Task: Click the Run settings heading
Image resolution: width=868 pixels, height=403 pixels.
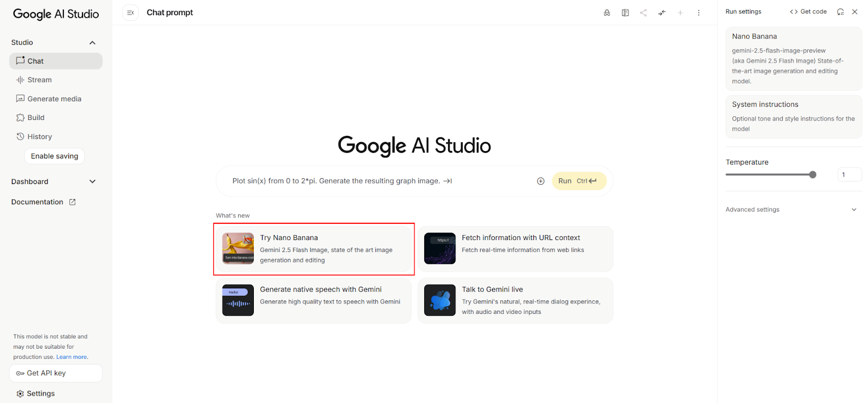Action: (x=743, y=11)
